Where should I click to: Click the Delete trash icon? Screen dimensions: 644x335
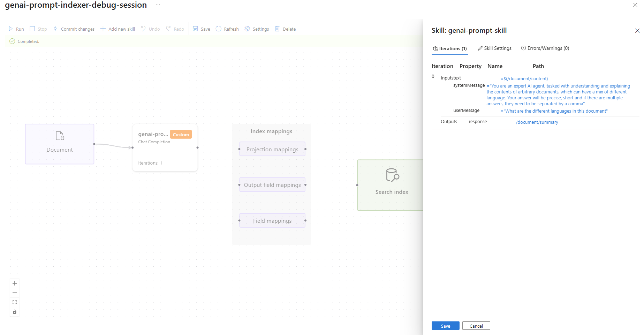[277, 29]
